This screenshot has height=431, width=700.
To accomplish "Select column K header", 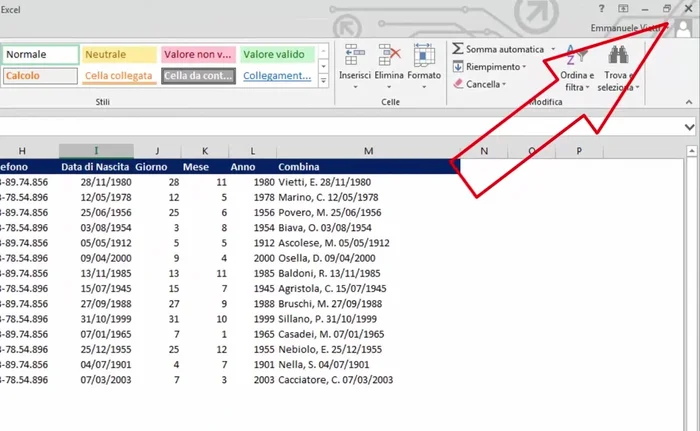I will (x=205, y=151).
